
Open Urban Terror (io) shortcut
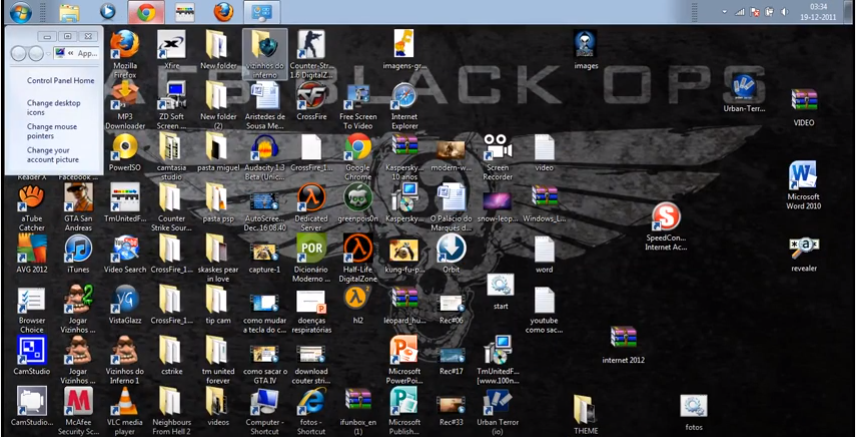click(x=497, y=411)
